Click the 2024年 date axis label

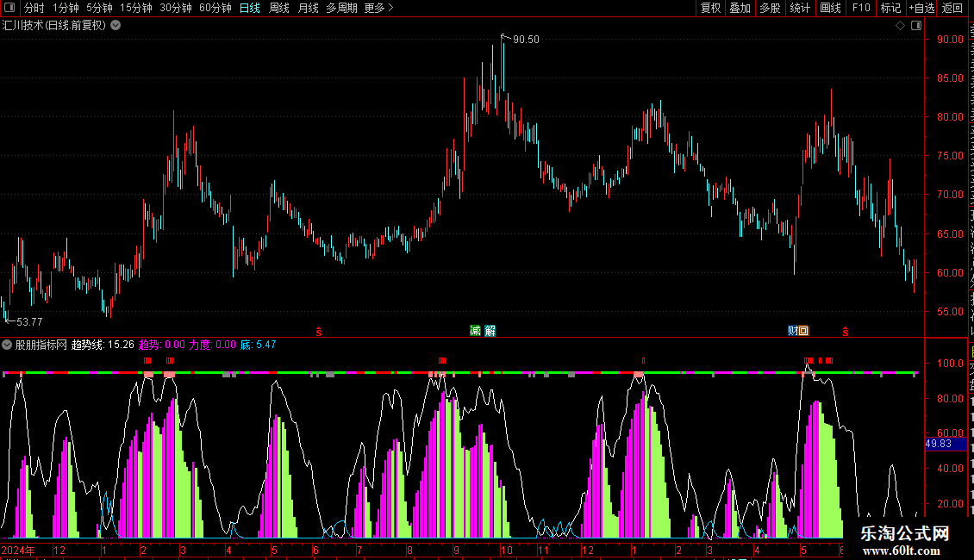pyautogui.click(x=18, y=550)
